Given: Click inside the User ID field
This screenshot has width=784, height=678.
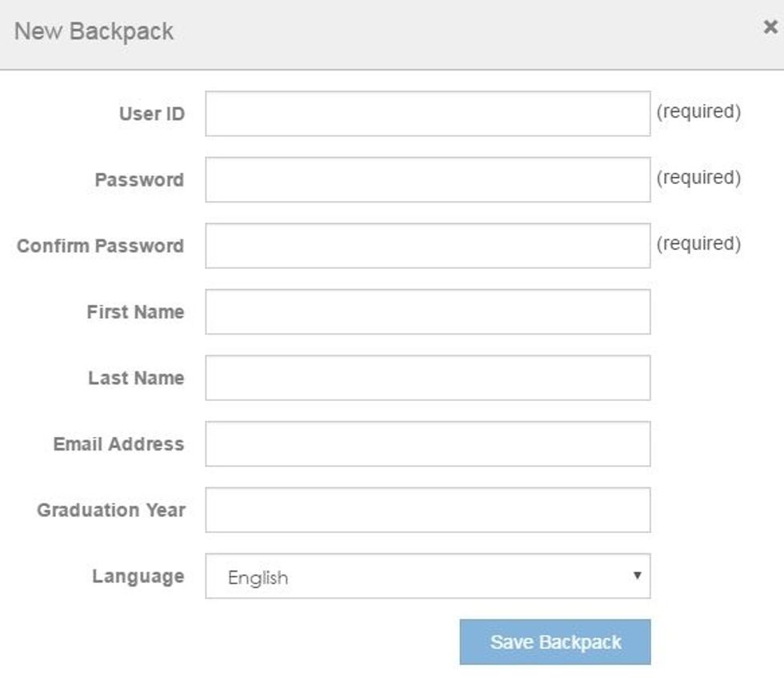Looking at the screenshot, I should pyautogui.click(x=428, y=112).
